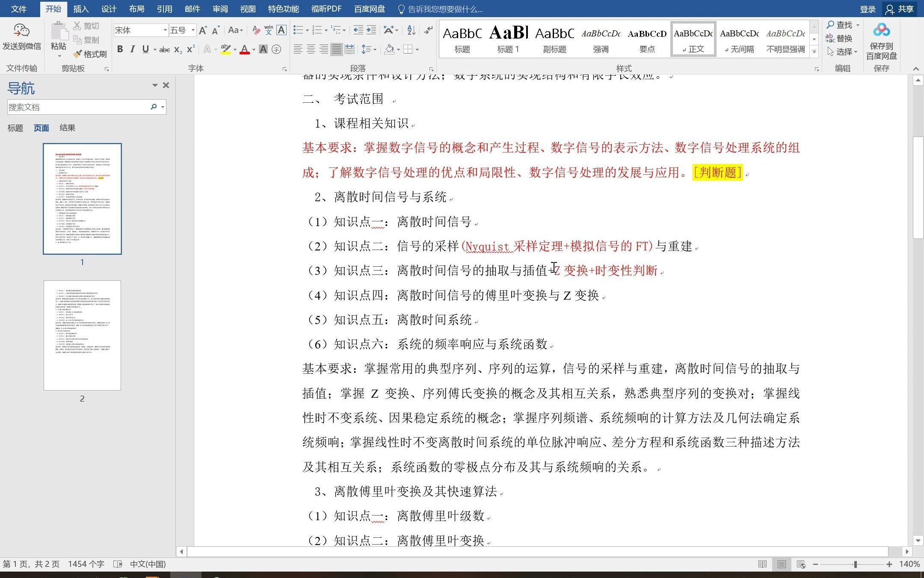Click the yellow text highlight color button
The width and height of the screenshot is (924, 578).
[x=226, y=49]
